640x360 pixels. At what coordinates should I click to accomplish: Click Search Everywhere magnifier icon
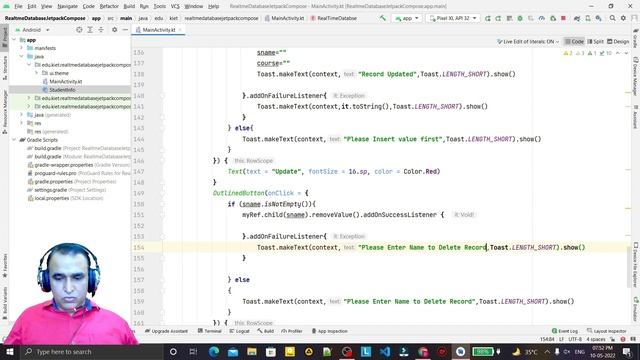point(613,18)
